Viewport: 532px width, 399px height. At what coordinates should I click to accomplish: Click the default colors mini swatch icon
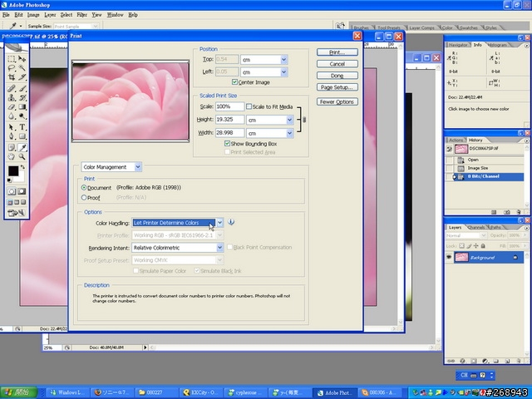(x=9, y=180)
